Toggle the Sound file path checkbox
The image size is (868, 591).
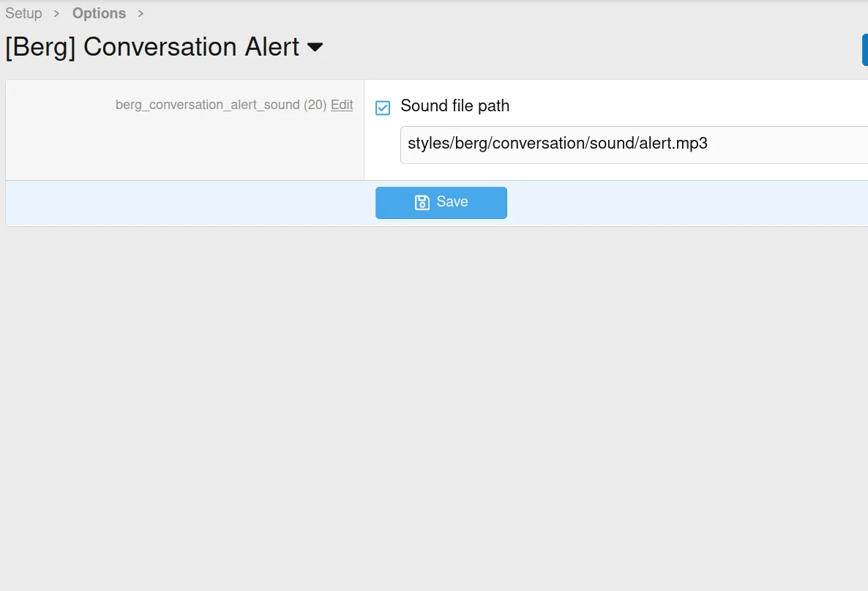click(x=383, y=108)
